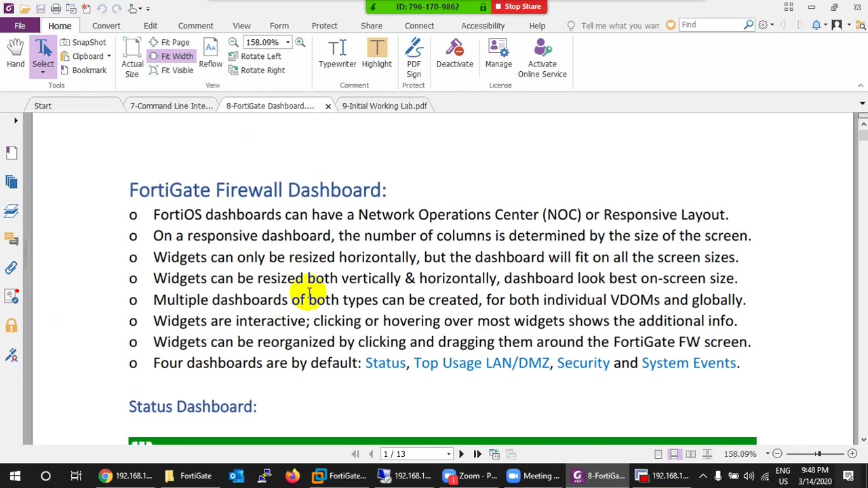Image resolution: width=868 pixels, height=488 pixels.
Task: Switch to single page view mode
Action: 658,454
